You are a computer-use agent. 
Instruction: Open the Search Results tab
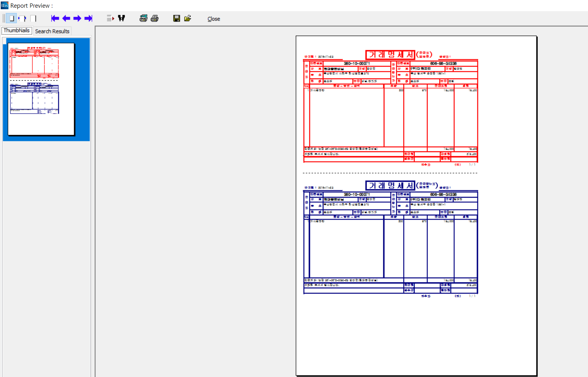(x=52, y=31)
